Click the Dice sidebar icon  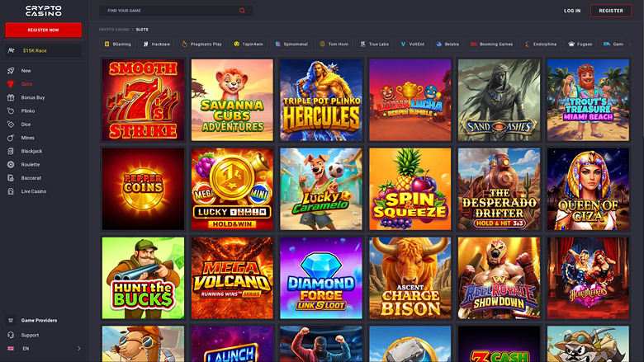(11, 125)
